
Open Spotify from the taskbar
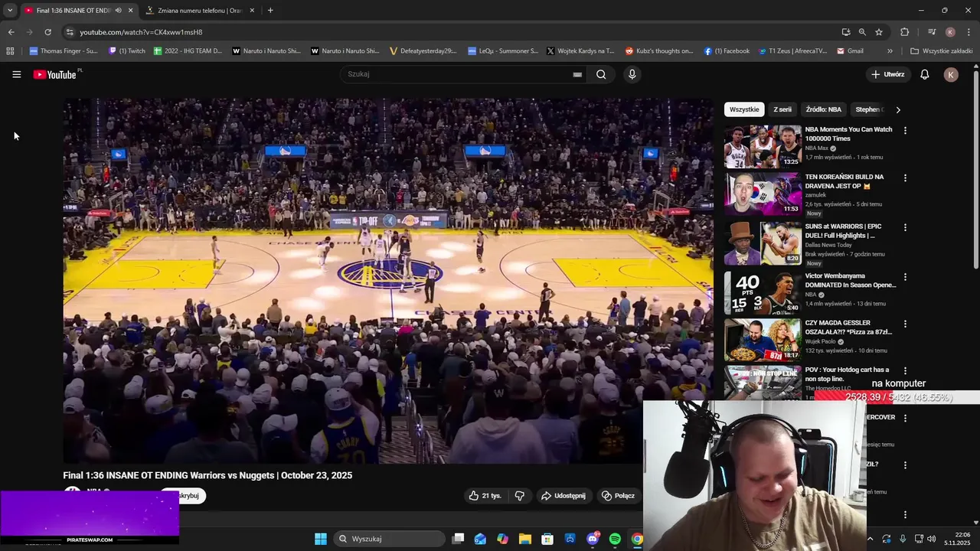[x=615, y=539]
